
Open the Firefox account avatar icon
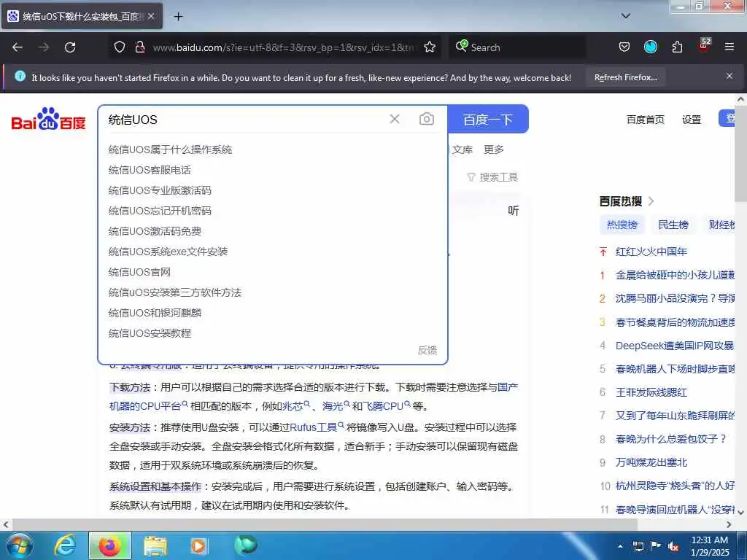point(650,47)
